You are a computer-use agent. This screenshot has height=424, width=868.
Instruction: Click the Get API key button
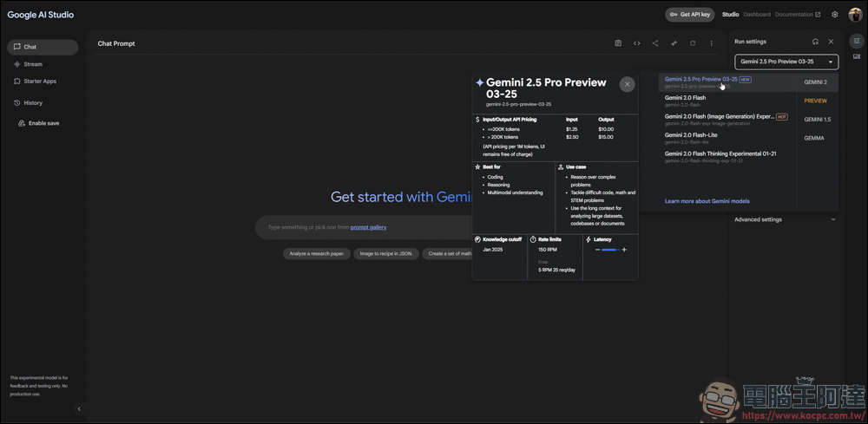pos(690,15)
